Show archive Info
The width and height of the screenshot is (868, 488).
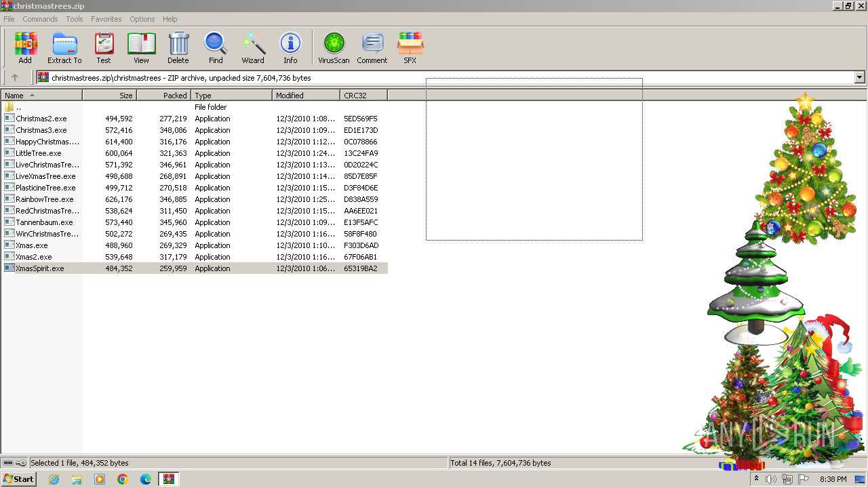pos(290,47)
